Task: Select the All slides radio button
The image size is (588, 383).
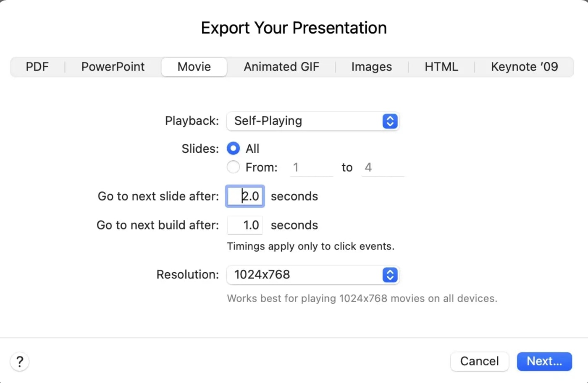Action: pos(233,148)
